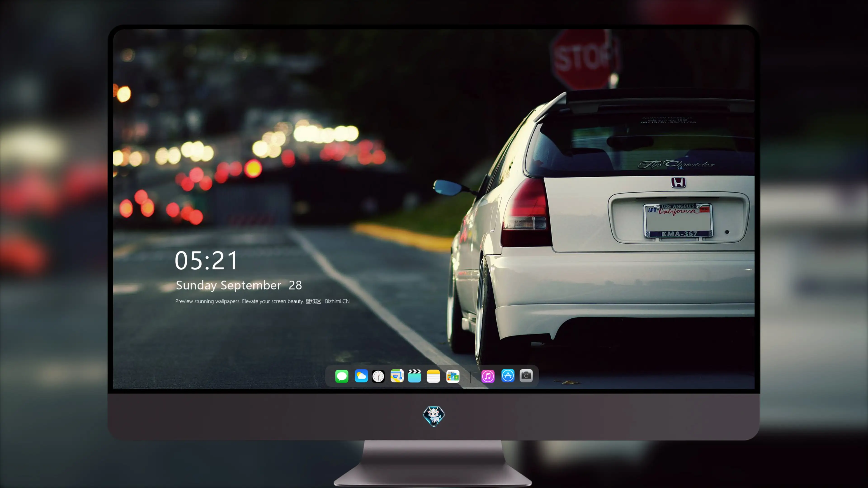This screenshot has height=488, width=868.
Task: Launch iTunes Store music icon
Action: click(x=488, y=376)
